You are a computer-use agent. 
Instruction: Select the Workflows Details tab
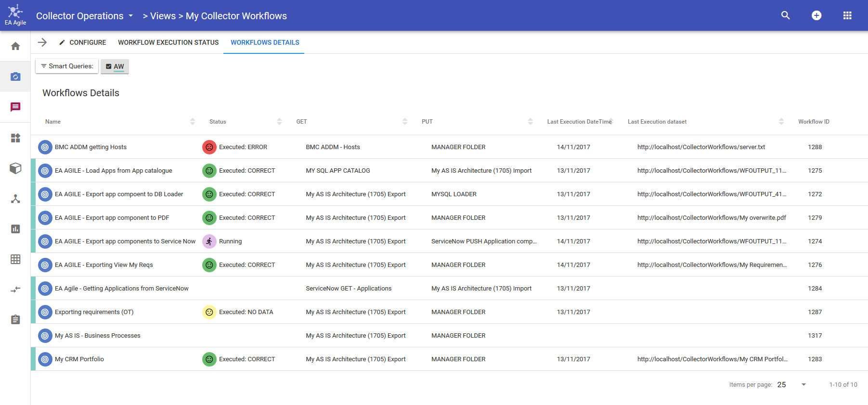[x=265, y=42]
